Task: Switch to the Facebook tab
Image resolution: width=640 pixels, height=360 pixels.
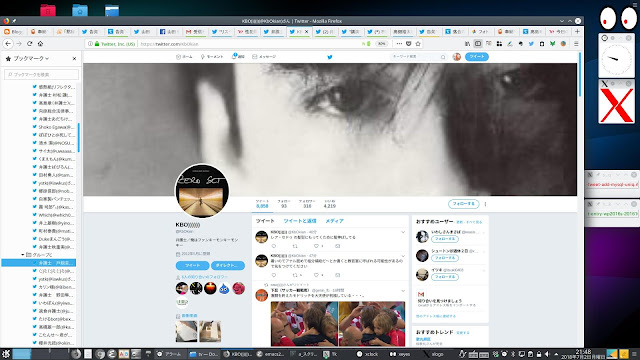Action: pos(169,31)
